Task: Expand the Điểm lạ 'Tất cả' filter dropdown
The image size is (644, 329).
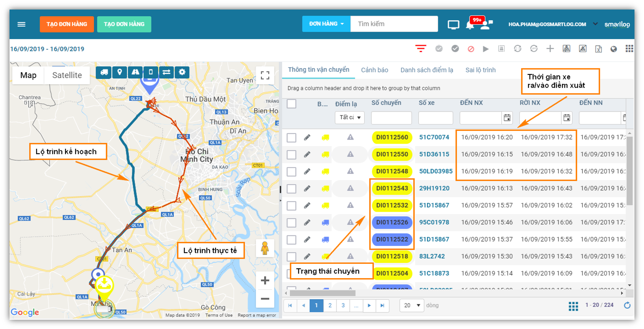Action: pyautogui.click(x=350, y=117)
